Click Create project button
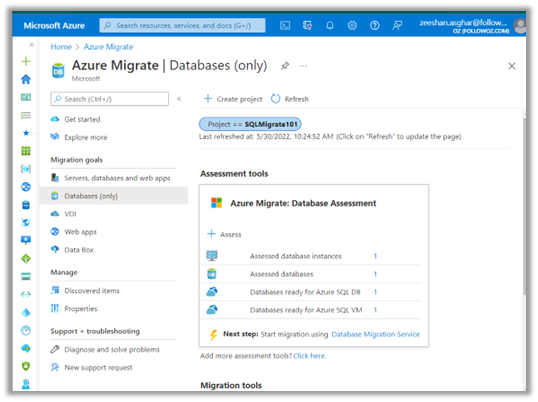 (x=233, y=99)
